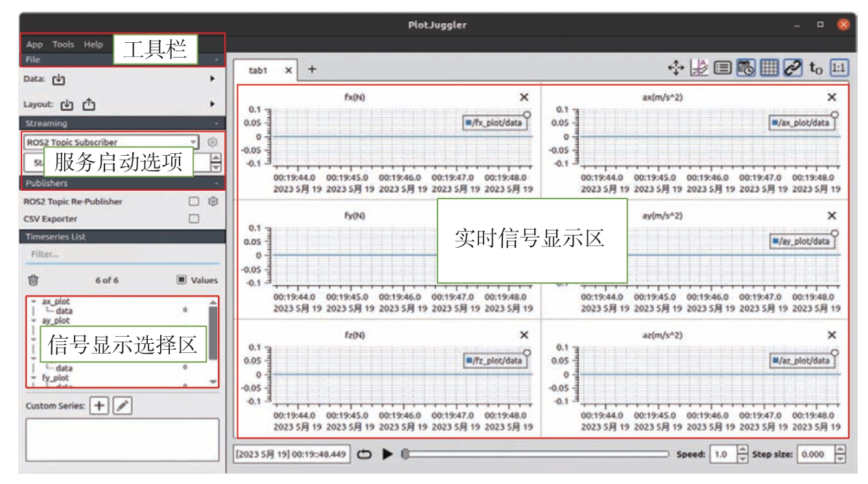The image size is (868, 484).
Task: Select the four-arrow pan toolbar icon
Action: coord(676,67)
